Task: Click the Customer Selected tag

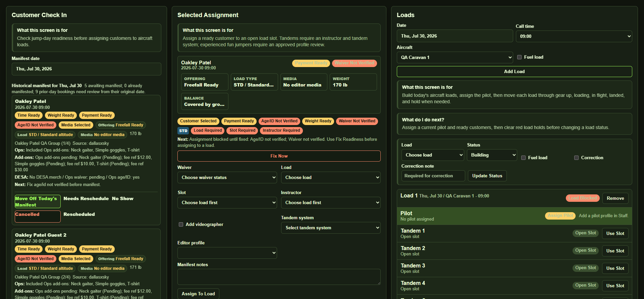Action: click(x=198, y=121)
